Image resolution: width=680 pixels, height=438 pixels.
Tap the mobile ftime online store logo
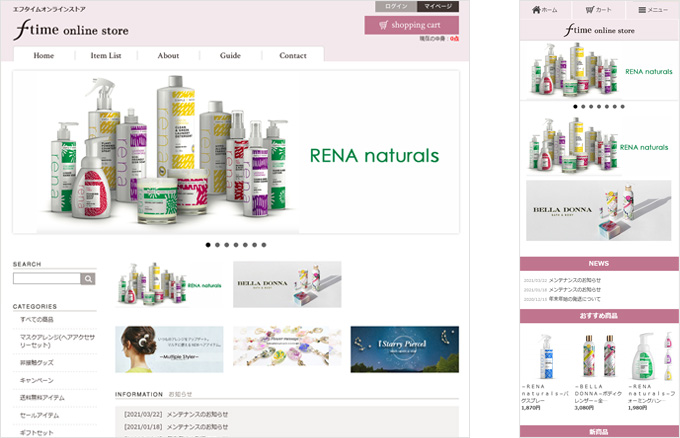pos(599,30)
